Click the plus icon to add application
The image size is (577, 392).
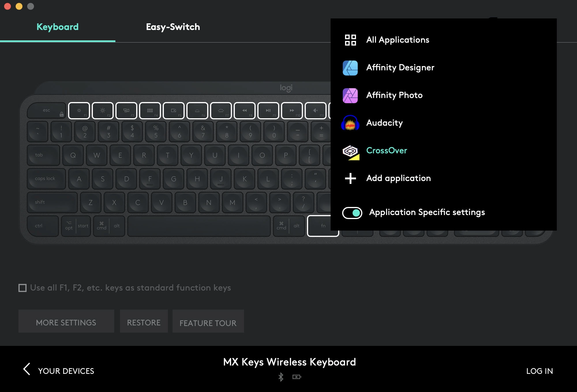(350, 178)
